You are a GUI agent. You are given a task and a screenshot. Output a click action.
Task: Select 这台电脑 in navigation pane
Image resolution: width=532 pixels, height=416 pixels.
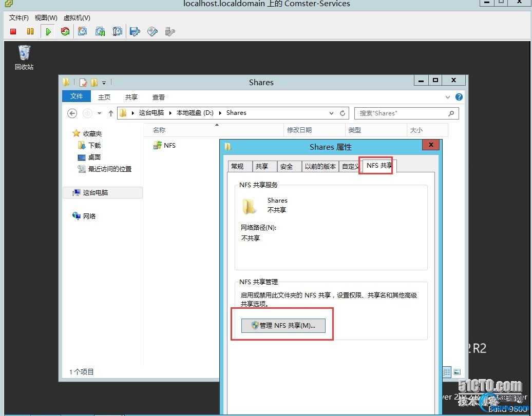click(x=103, y=192)
